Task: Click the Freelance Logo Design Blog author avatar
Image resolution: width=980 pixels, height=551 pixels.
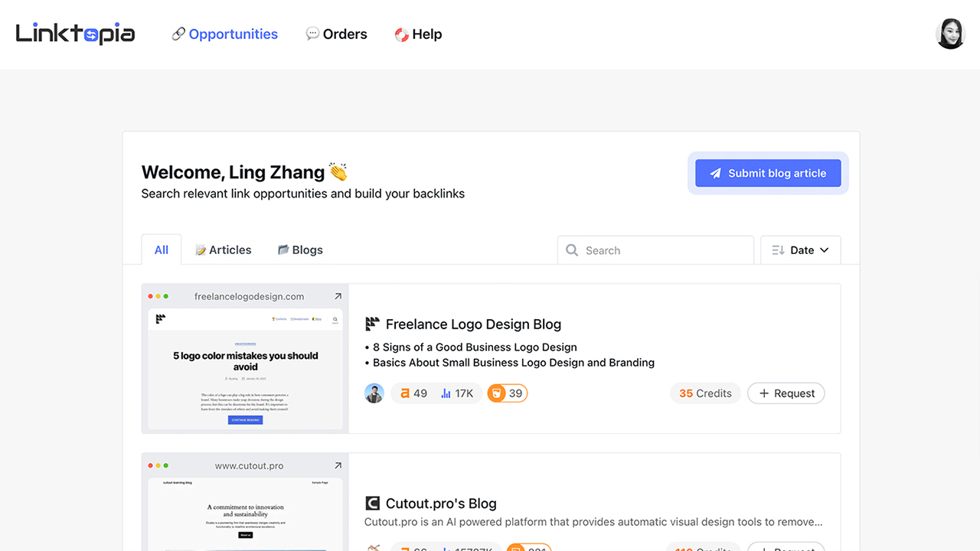Action: coord(374,393)
